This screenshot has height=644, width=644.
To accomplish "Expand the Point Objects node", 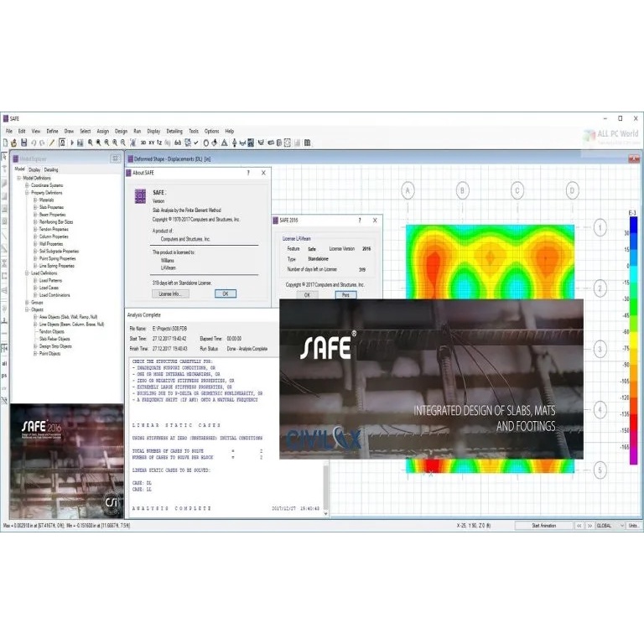I will (x=35, y=354).
